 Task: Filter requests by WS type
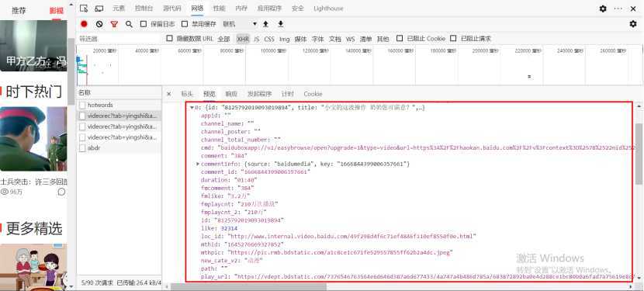[350, 39]
